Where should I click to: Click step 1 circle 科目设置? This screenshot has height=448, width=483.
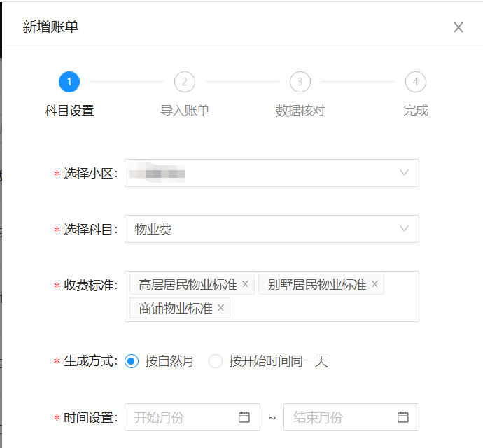(69, 82)
